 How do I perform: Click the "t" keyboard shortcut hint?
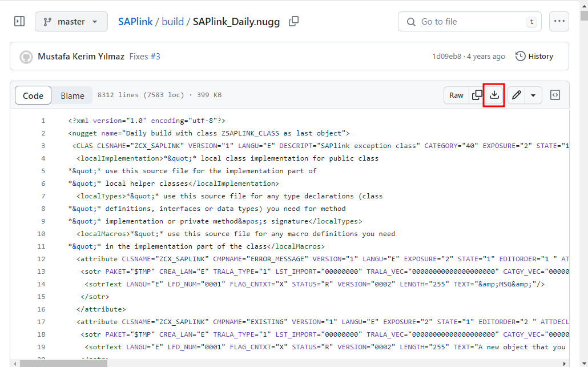531,22
